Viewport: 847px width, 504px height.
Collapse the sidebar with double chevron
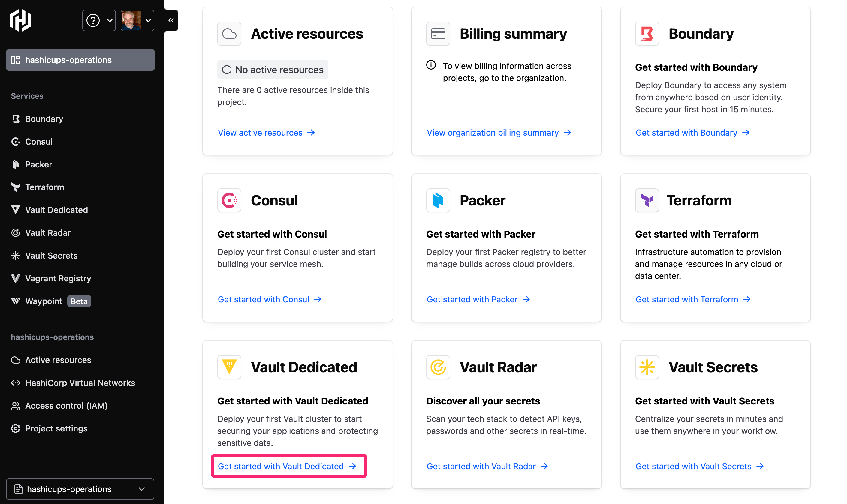171,20
